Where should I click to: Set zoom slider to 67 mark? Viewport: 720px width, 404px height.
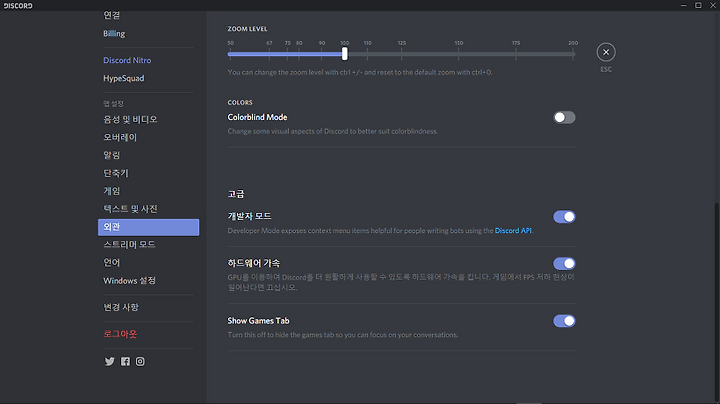pos(269,54)
